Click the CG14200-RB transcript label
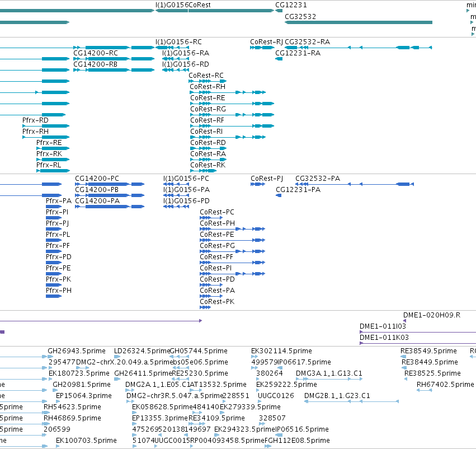 [95, 64]
